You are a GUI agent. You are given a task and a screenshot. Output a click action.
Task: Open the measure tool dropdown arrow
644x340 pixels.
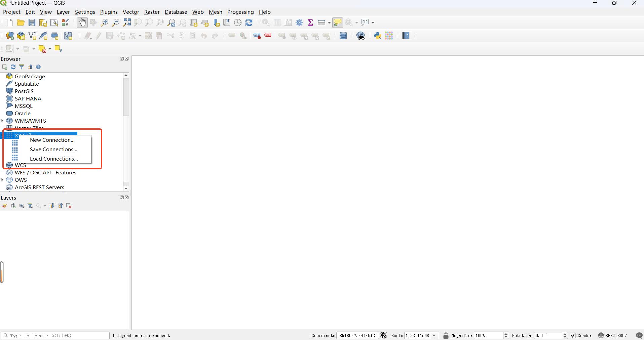pyautogui.click(x=329, y=23)
